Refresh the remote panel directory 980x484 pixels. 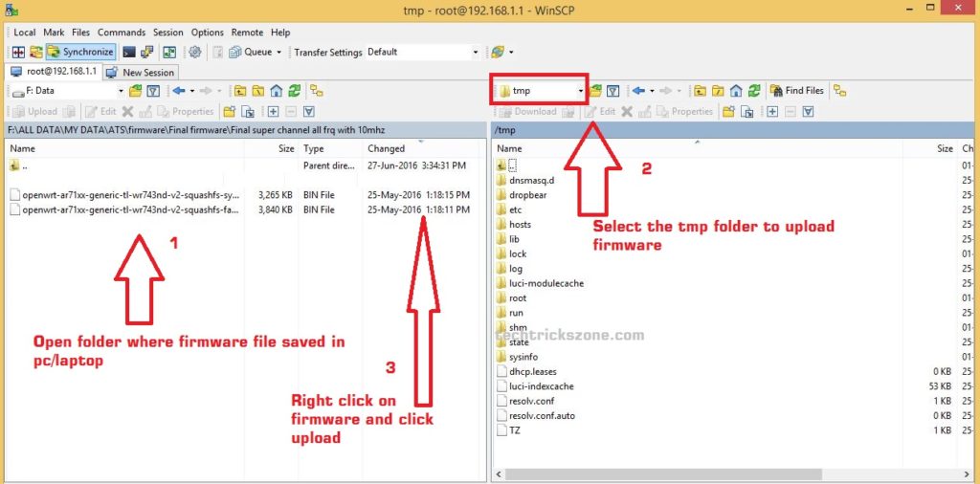tap(753, 91)
